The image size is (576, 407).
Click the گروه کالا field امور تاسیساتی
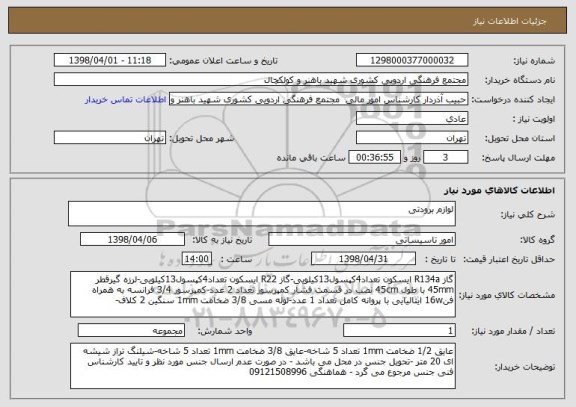(362, 239)
